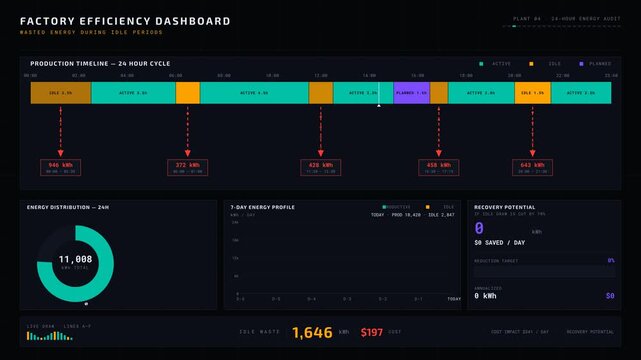Open the 458 kWh idle waste callout box
Screen dimensions: 641x360
pos(439,168)
